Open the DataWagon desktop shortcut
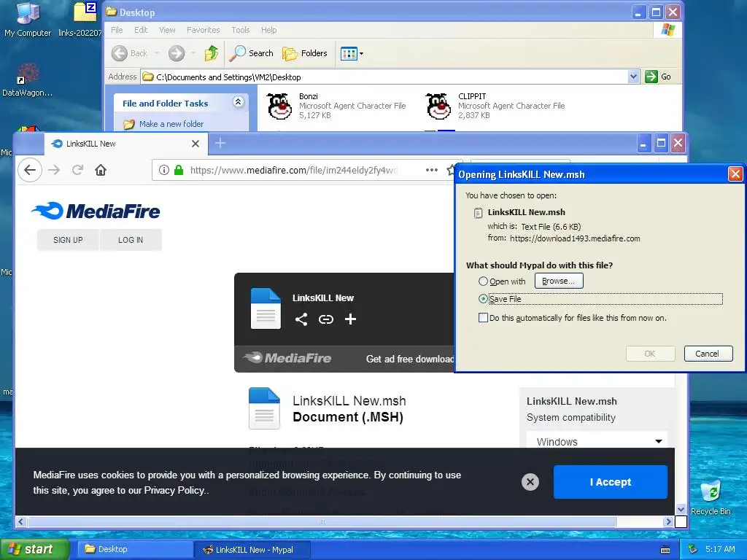This screenshot has height=560, width=747. coord(27,79)
